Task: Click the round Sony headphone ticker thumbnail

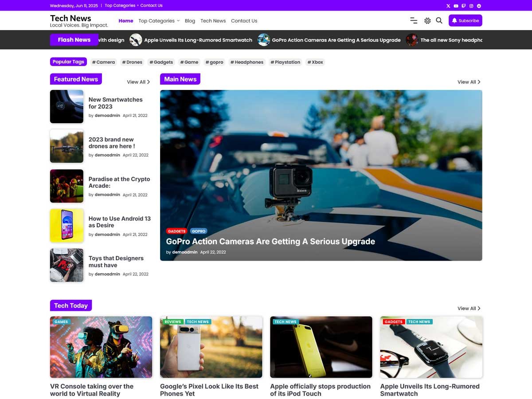Action: [412, 40]
